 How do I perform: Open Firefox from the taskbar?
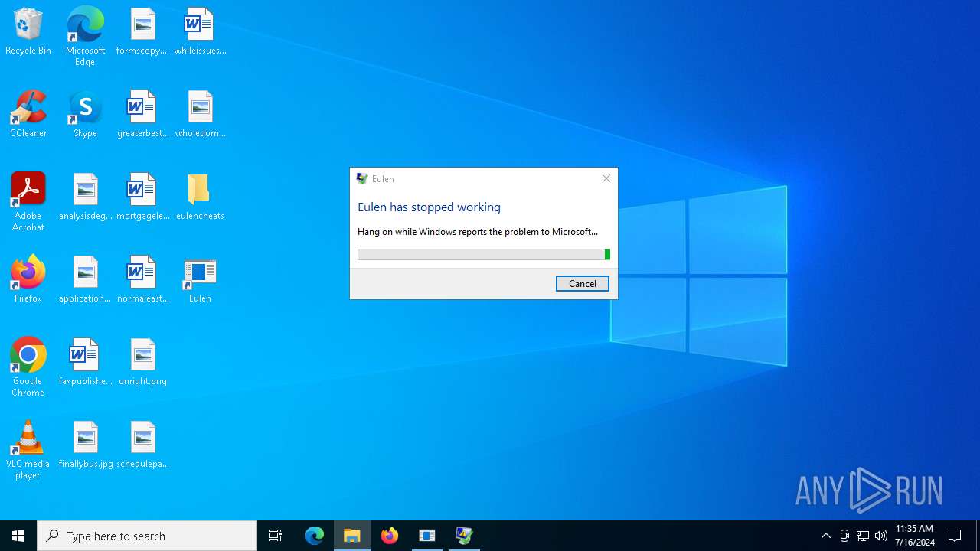(x=390, y=536)
